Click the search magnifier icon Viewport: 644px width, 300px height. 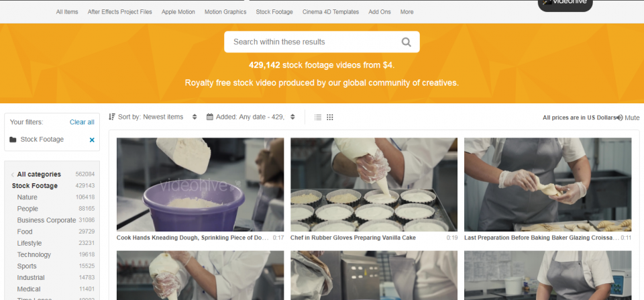[x=406, y=42]
